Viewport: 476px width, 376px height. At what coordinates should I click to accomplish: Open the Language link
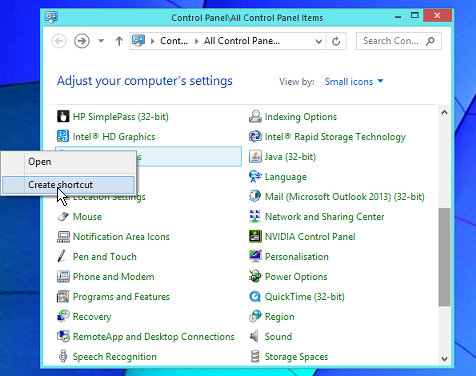286,177
